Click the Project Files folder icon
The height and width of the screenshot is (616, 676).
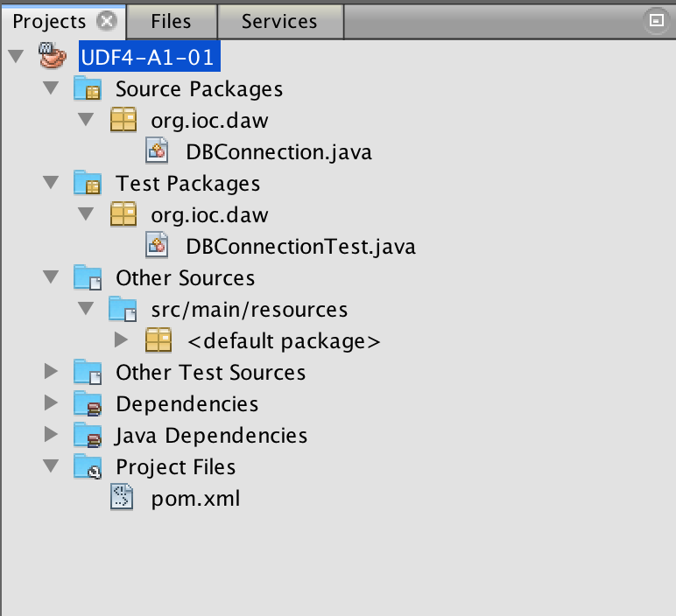coord(88,466)
